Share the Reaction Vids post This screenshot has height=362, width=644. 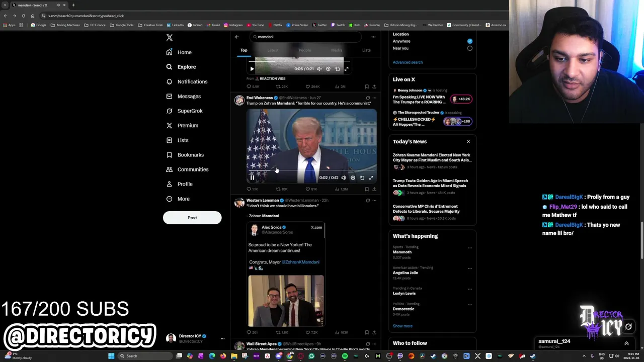374,86
